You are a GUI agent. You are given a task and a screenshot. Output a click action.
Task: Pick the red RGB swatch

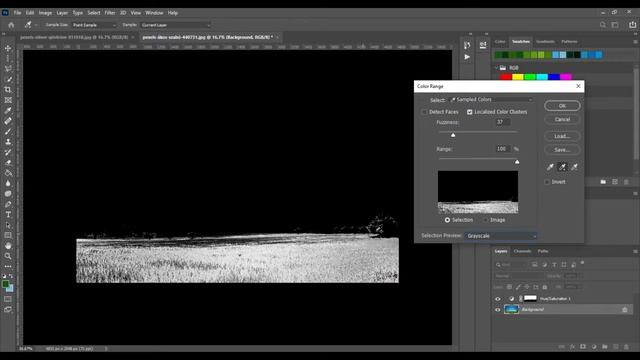coord(506,76)
